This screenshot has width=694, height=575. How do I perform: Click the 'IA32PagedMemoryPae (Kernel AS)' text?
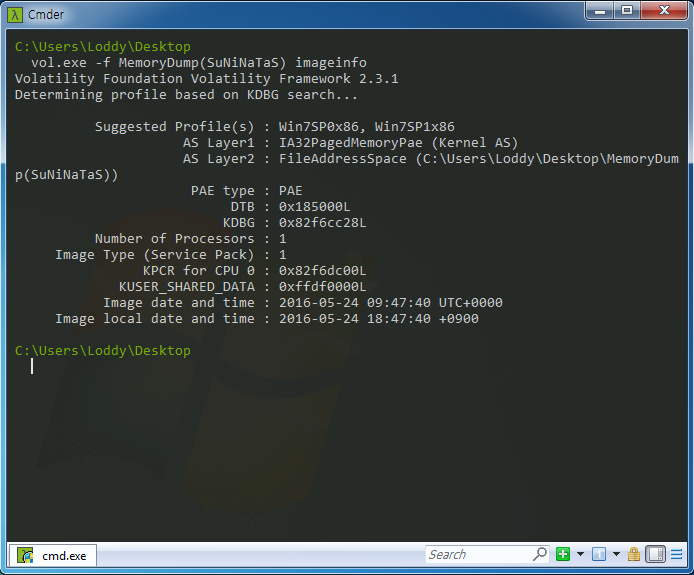point(398,143)
